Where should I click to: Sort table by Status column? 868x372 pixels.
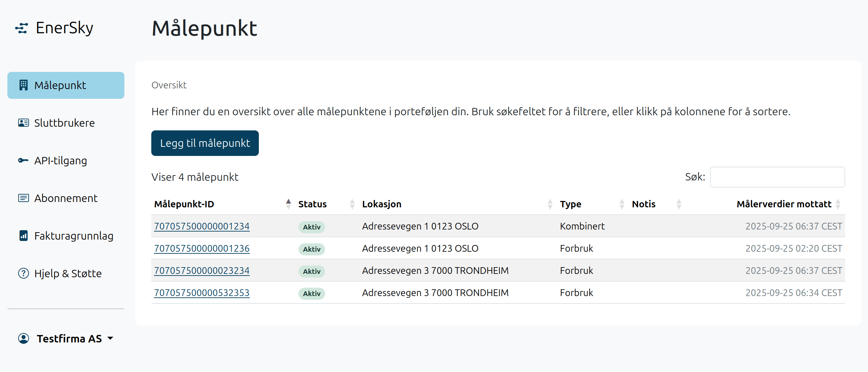(312, 204)
